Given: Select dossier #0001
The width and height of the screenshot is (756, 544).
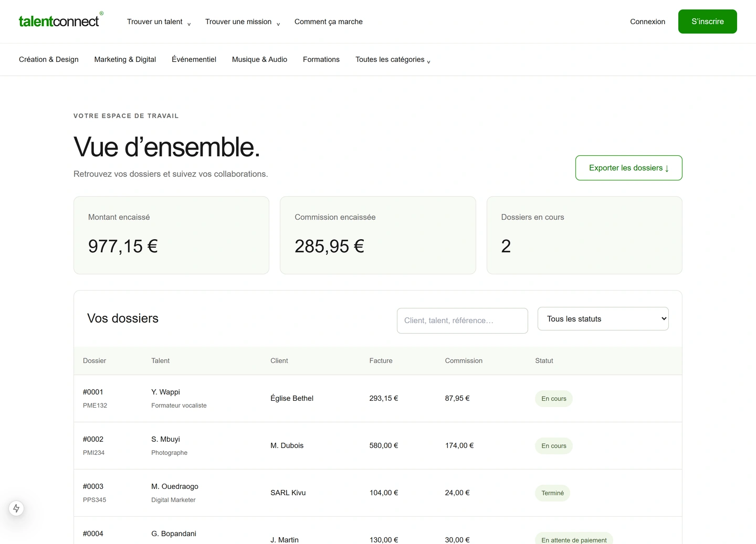Looking at the screenshot, I should coord(93,392).
